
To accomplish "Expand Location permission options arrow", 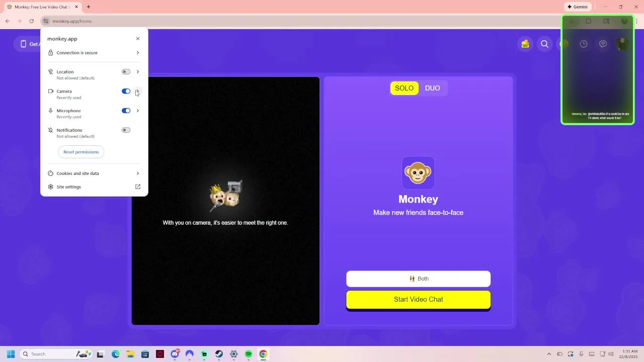I will [137, 72].
